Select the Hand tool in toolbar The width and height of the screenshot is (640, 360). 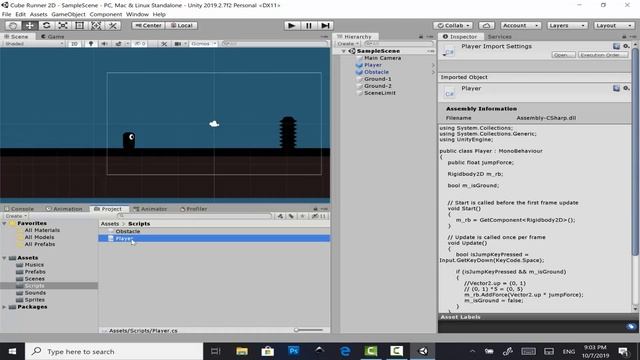13,25
